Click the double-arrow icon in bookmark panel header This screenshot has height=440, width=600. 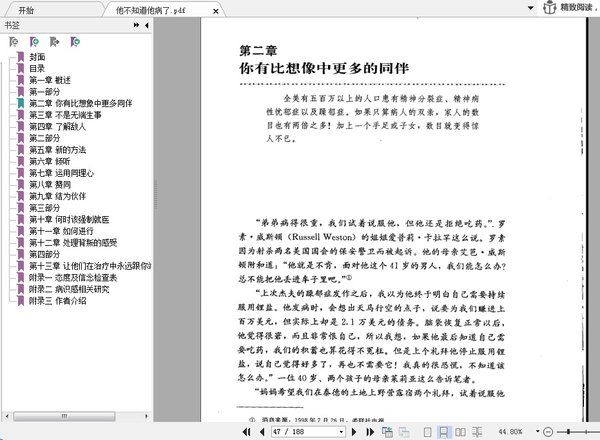136,25
